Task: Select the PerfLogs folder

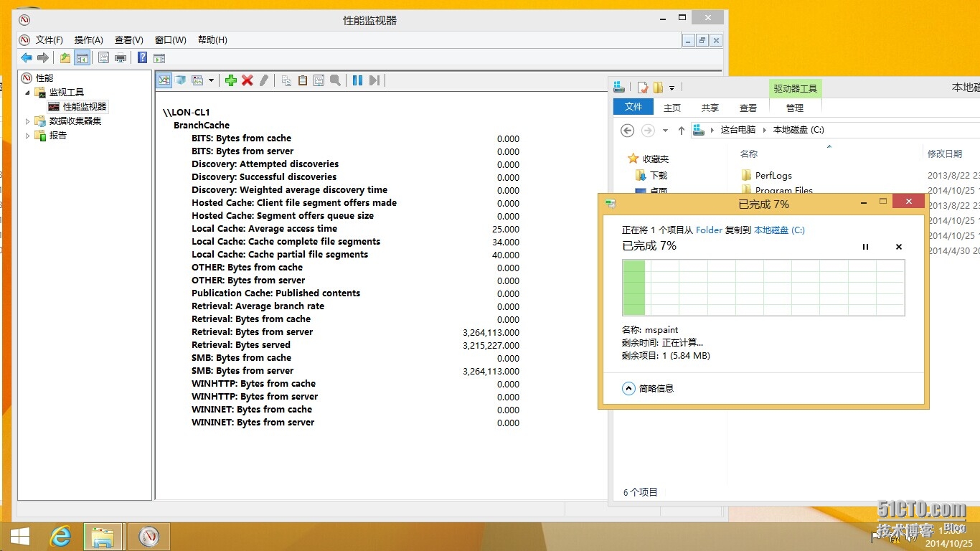Action: (773, 175)
